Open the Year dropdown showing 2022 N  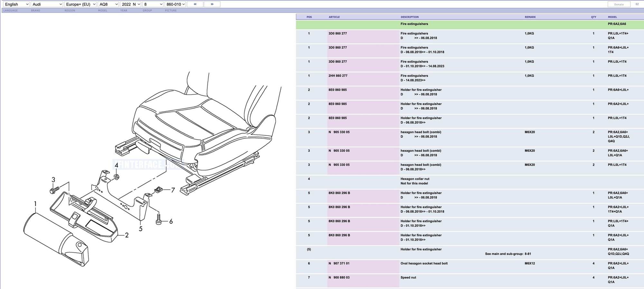click(131, 4)
